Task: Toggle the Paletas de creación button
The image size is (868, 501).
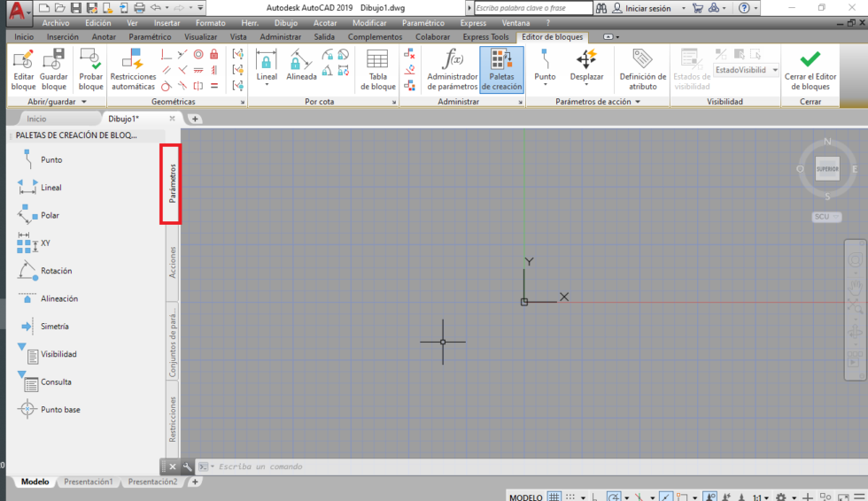Action: click(500, 69)
